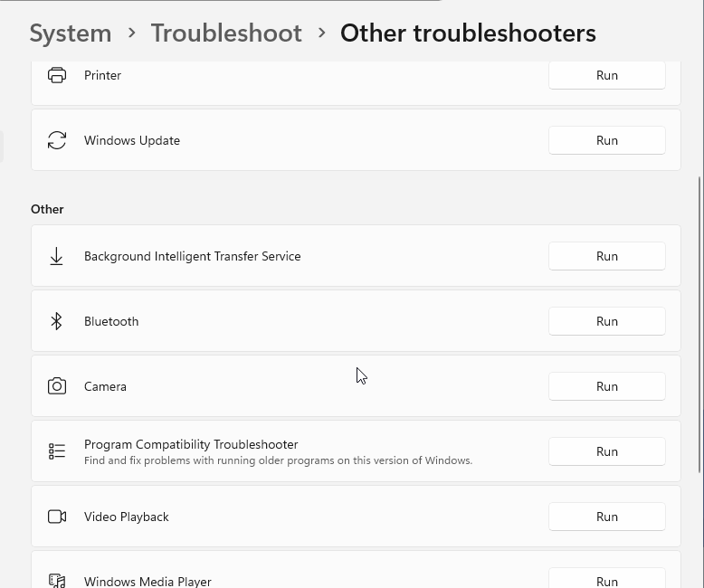
Task: Run the Windows Update troubleshooter
Action: (x=607, y=140)
